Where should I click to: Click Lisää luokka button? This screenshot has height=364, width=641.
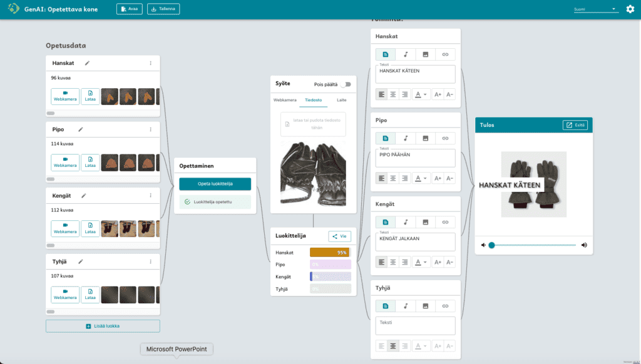(103, 326)
